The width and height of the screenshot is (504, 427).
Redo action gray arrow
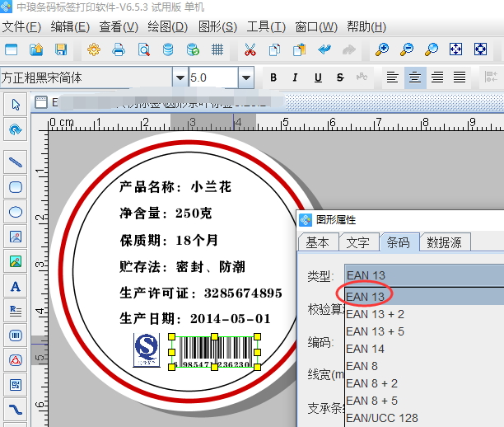click(x=348, y=50)
